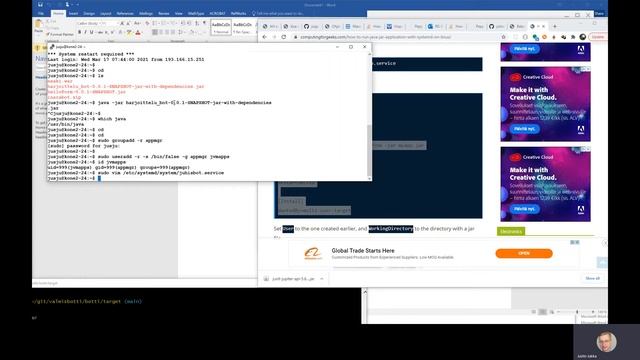Align text left in Word

[155, 32]
